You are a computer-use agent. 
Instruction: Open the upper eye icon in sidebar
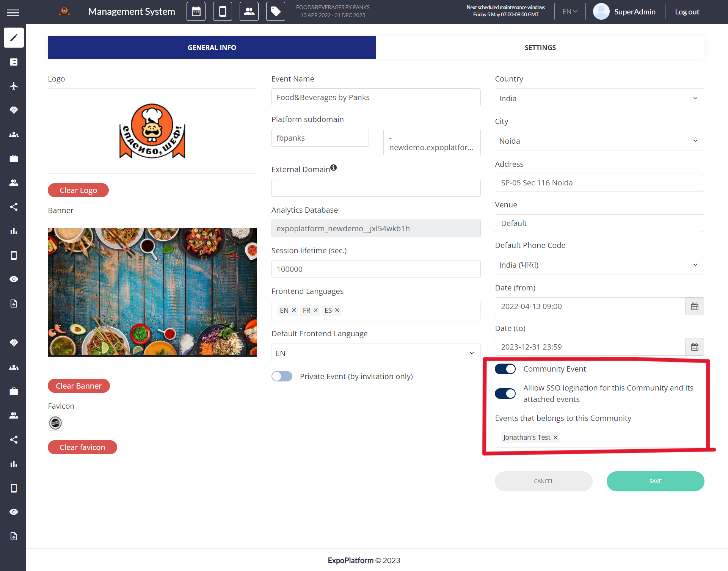coord(14,279)
